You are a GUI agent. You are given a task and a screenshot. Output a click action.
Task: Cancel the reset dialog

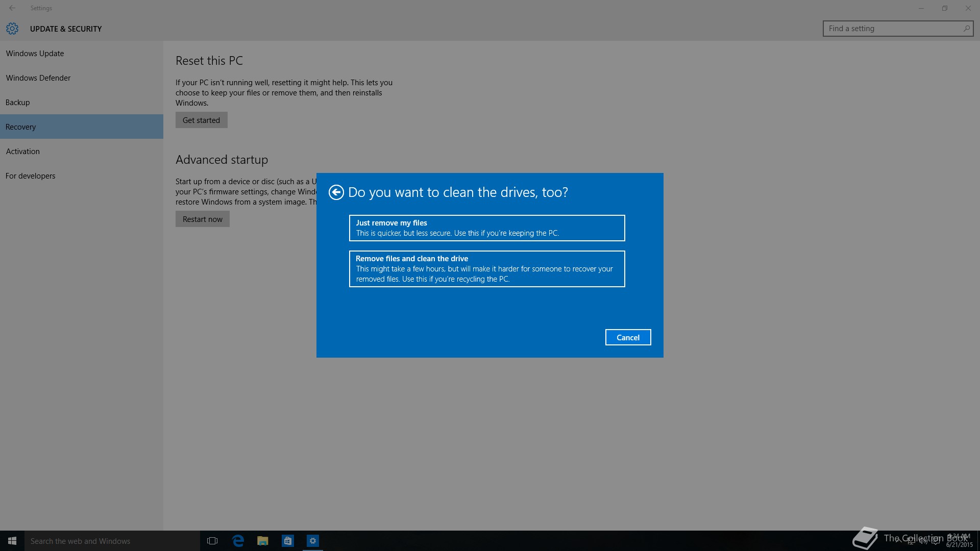click(628, 337)
